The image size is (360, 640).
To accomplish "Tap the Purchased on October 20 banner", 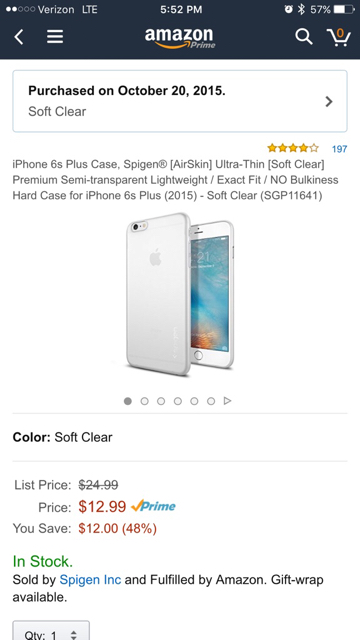I will coord(180,101).
